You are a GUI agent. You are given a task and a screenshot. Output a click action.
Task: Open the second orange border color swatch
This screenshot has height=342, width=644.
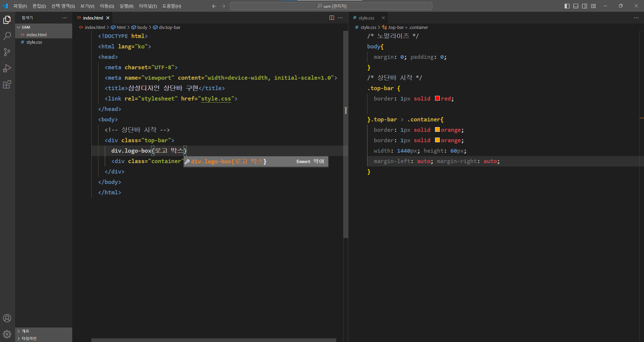click(437, 140)
